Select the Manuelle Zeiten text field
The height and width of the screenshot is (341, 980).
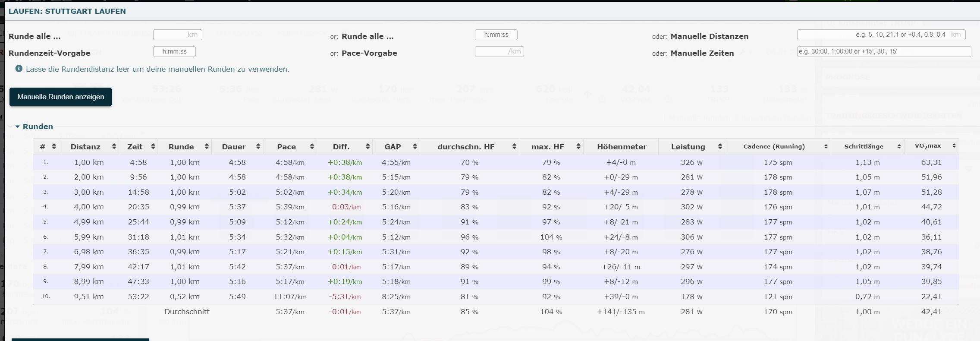(x=883, y=51)
